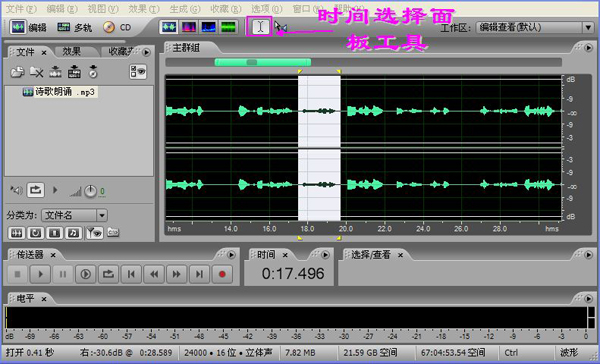Open the 电平 panel options arrow menu
Screen dimensions: 600x364
click(589, 298)
